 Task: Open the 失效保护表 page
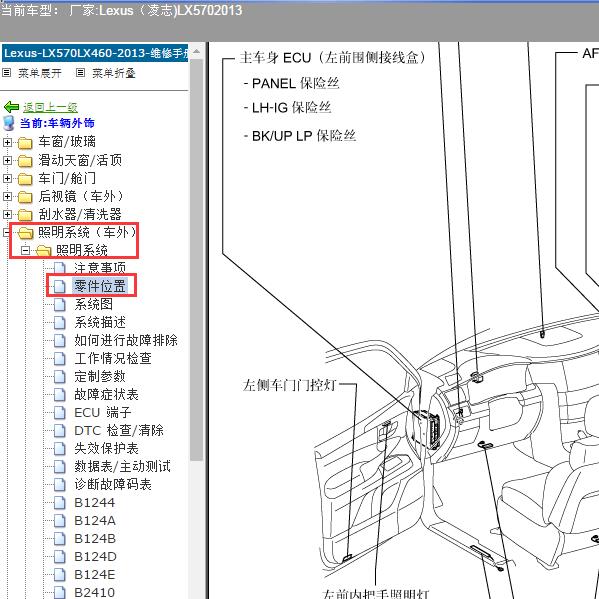(107, 448)
